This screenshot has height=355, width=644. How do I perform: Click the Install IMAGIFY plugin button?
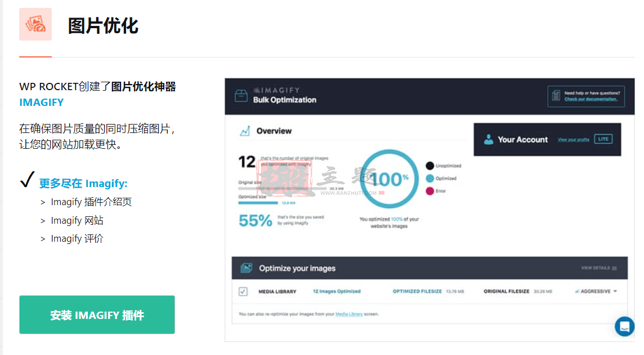pyautogui.click(x=97, y=314)
